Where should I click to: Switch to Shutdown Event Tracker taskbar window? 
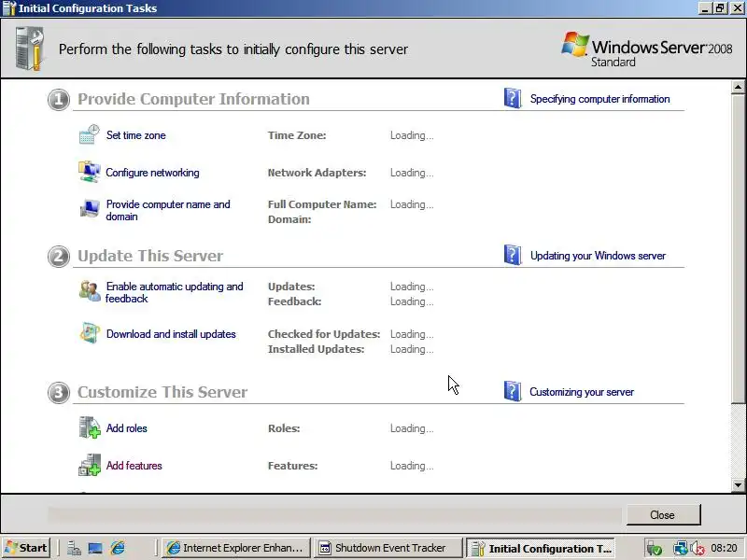(388, 548)
